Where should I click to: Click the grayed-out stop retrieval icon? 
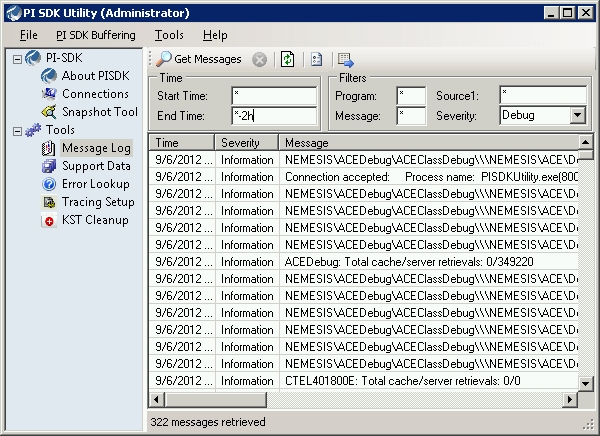(259, 60)
